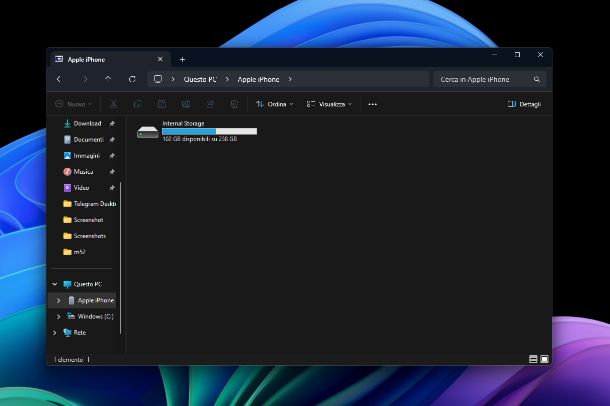
Task: Unpin Musica using its pin icon
Action: point(112,172)
